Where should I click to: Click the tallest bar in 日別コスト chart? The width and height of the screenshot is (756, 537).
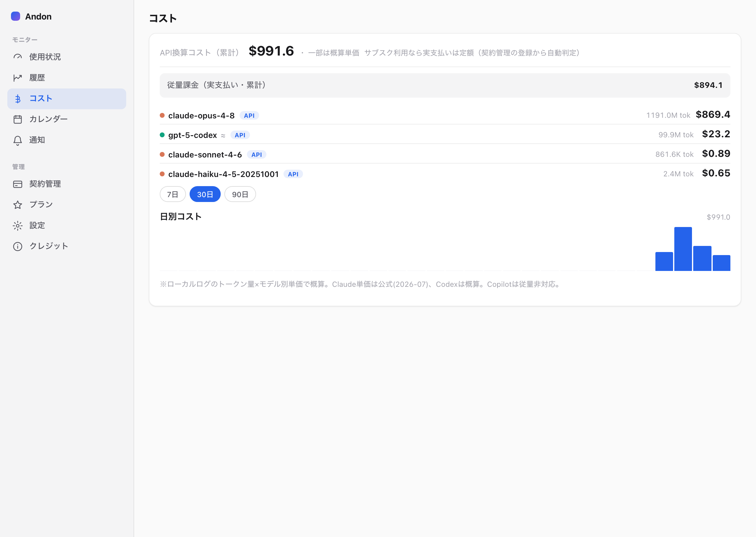coord(683,249)
